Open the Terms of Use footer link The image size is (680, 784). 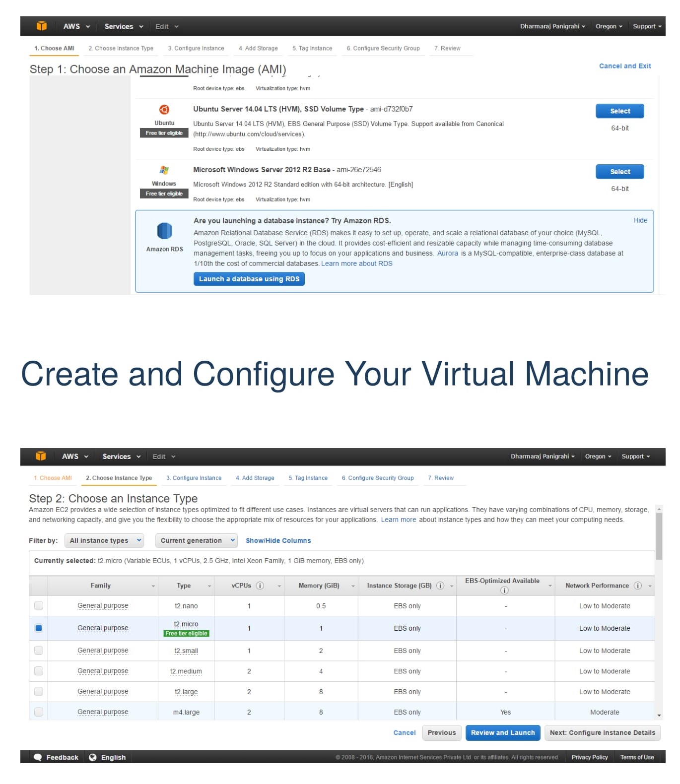(x=637, y=757)
